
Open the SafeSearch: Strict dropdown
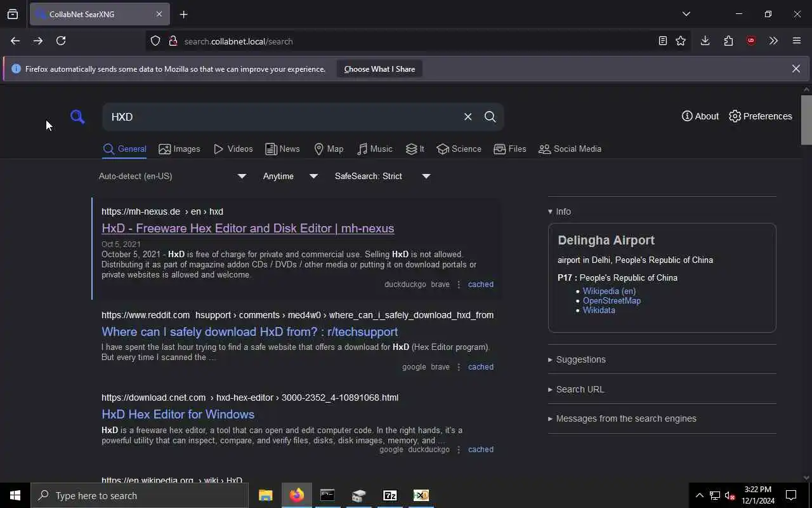382,176
